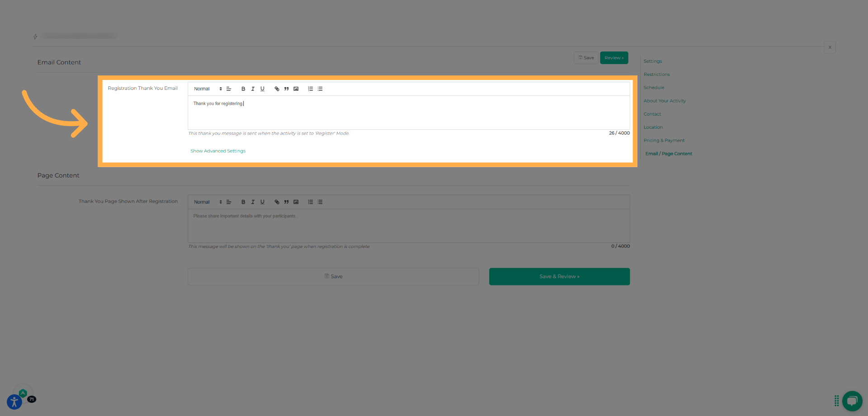Viewport: 868px width, 416px height.
Task: Start numbered list in the email editor
Action: 311,89
